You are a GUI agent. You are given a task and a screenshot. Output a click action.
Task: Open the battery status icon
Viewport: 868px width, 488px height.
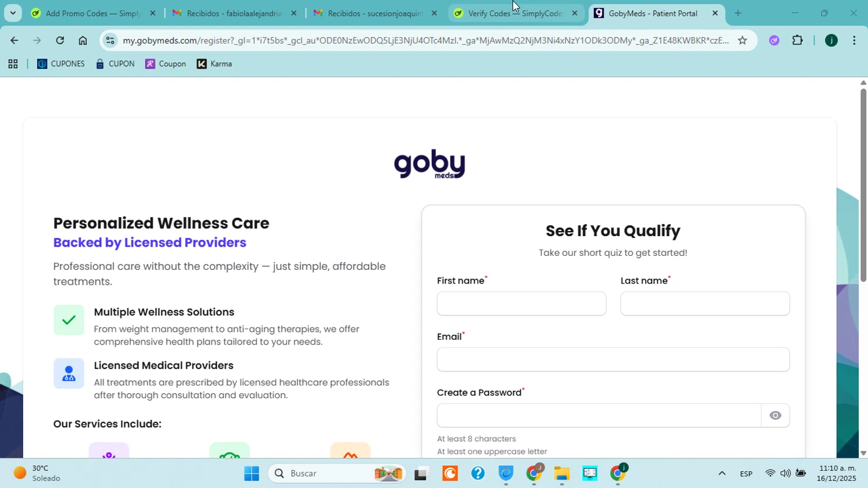tap(801, 474)
